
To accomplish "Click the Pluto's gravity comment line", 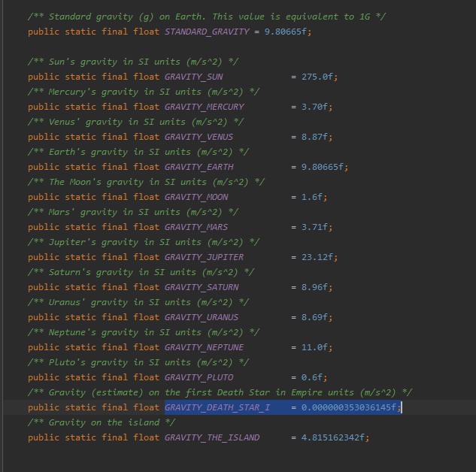I will coord(138,362).
